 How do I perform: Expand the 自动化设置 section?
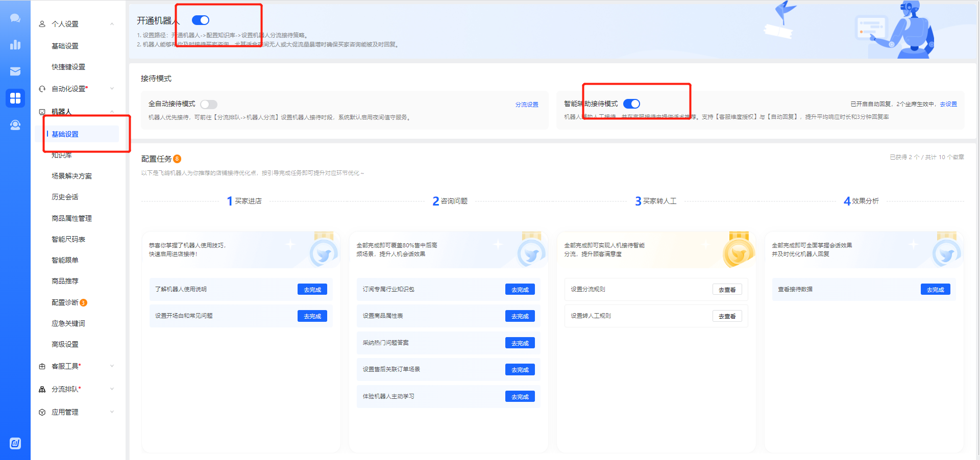112,89
